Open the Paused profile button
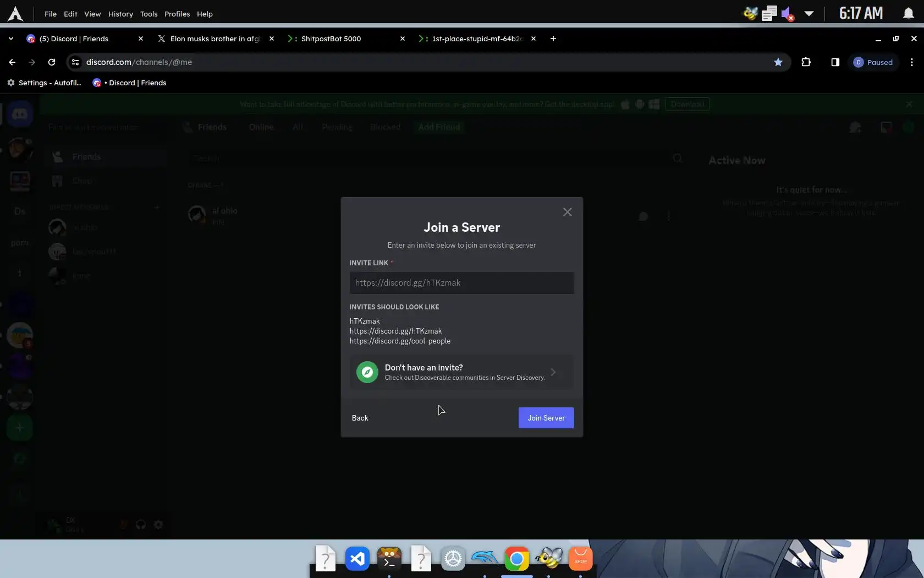924x578 pixels. click(873, 62)
